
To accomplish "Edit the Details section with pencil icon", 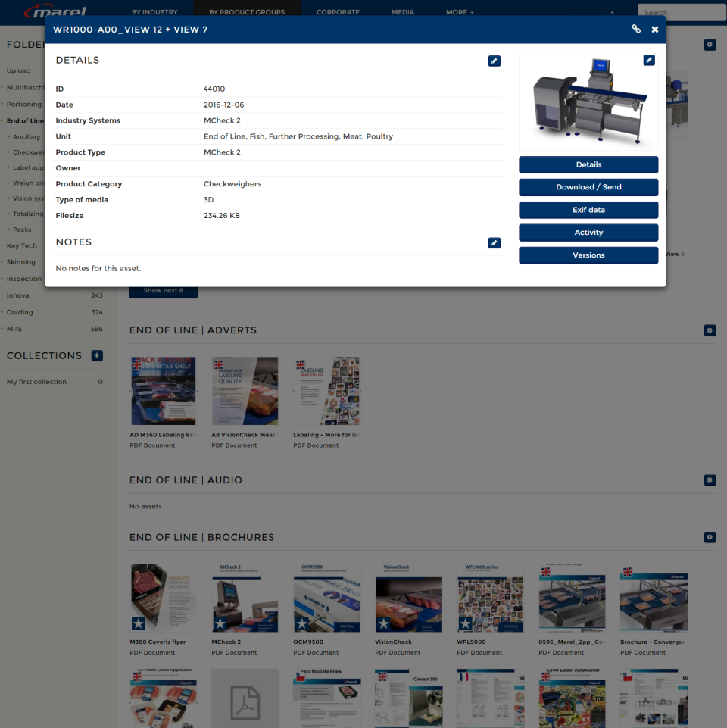I will click(x=494, y=61).
